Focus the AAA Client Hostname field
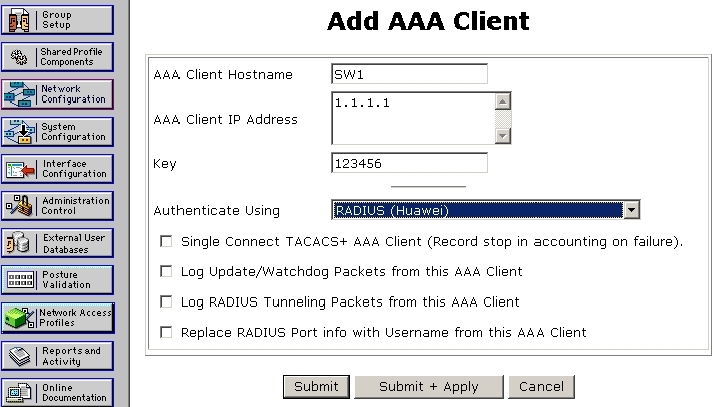 409,74
